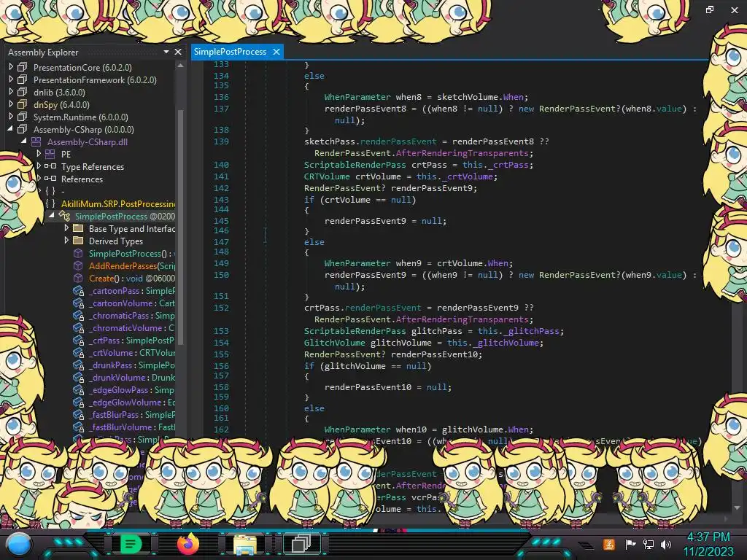Expand the PE node
747x560 pixels.
[39, 153]
